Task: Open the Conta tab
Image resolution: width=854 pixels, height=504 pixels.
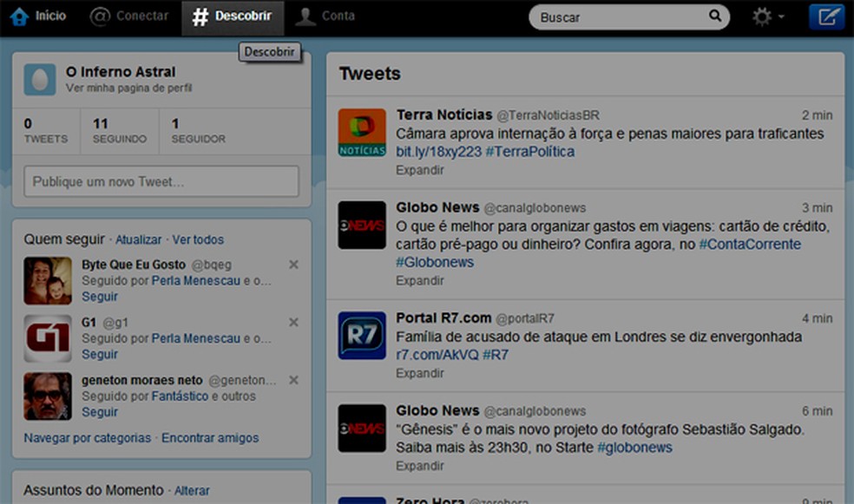Action: point(325,16)
